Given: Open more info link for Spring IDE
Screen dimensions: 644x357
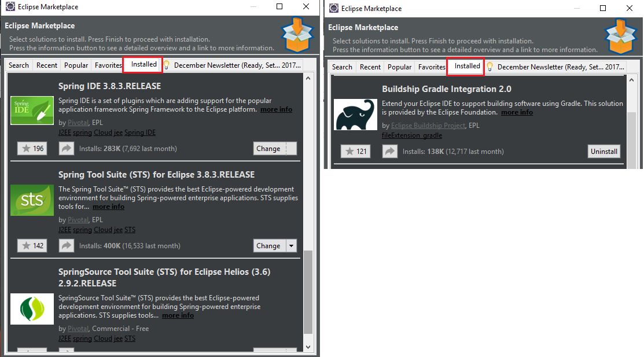Looking at the screenshot, I should (x=276, y=109).
